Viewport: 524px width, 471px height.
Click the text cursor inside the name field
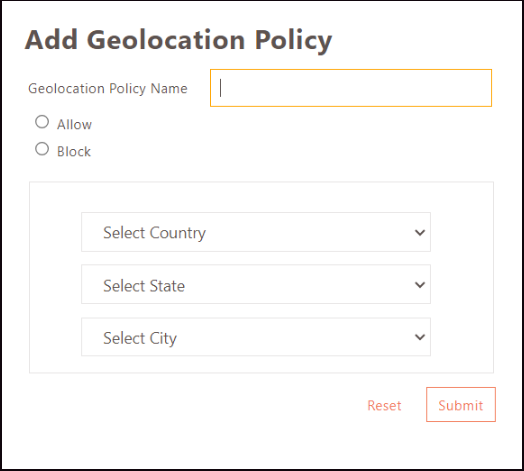(221, 88)
